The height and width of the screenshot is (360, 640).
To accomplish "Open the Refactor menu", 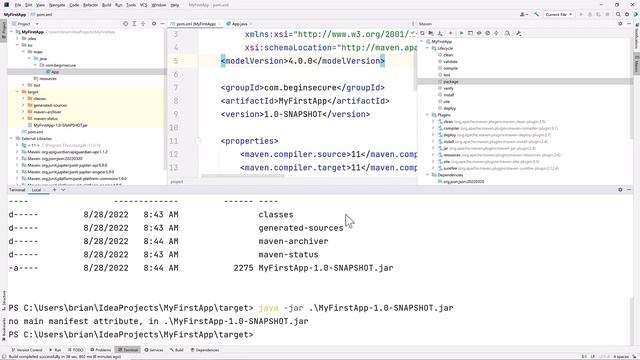I will pyautogui.click(x=91, y=5).
